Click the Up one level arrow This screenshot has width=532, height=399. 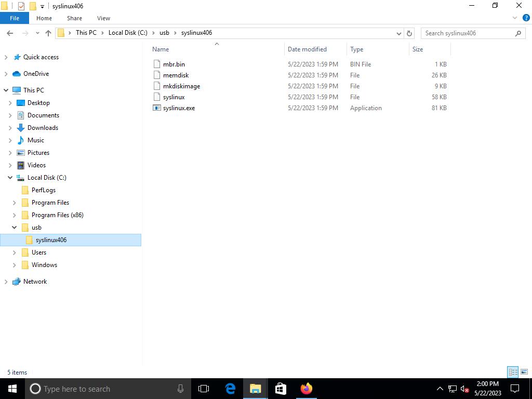click(48, 33)
